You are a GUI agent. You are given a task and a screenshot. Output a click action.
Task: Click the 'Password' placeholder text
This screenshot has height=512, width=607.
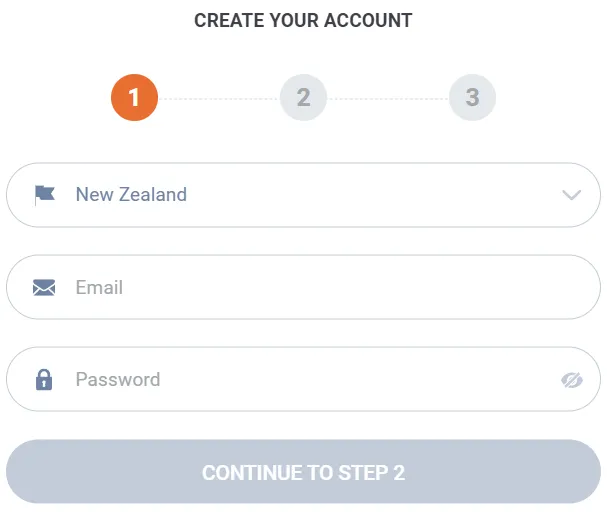pyautogui.click(x=117, y=380)
